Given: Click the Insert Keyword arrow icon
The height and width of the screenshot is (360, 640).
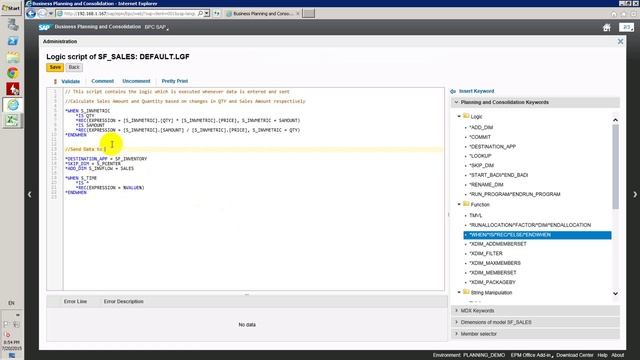Looking at the screenshot, I should click(x=453, y=91).
